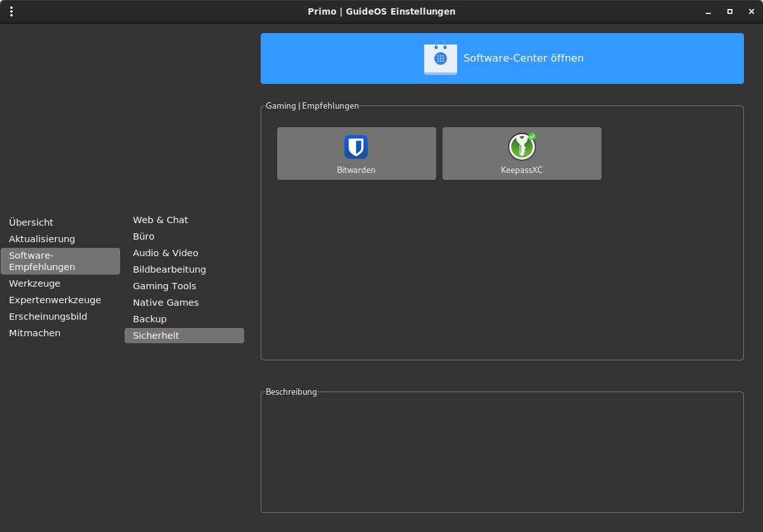Open Software-Center öffnen banner button
The image size is (763, 532).
tap(502, 58)
